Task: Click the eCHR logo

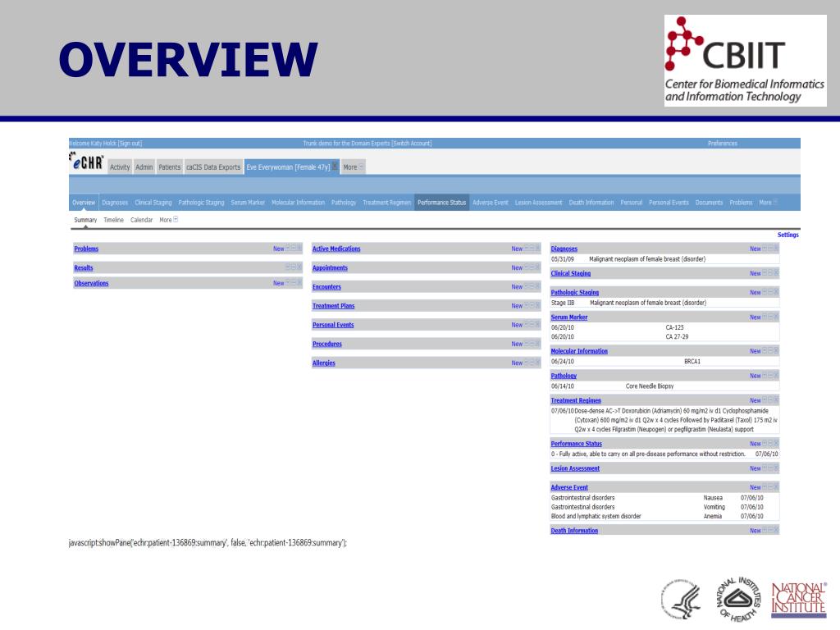Action: 86,162
